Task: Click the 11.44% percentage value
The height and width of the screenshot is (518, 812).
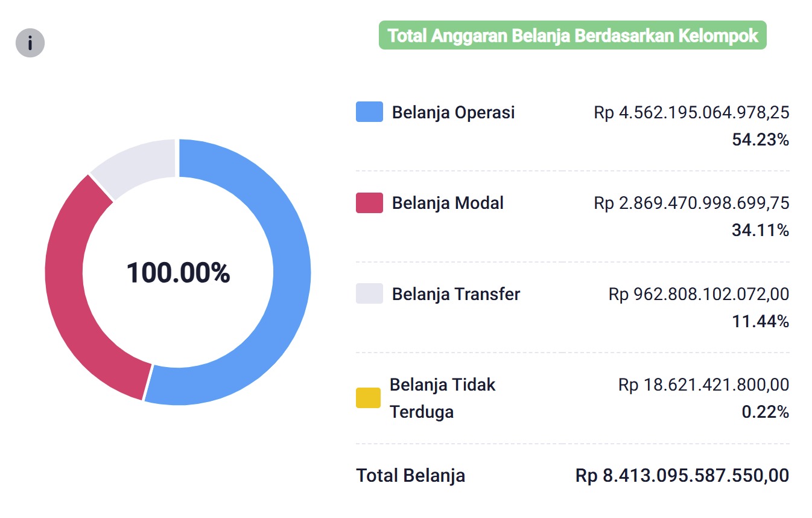Action: pyautogui.click(x=760, y=321)
